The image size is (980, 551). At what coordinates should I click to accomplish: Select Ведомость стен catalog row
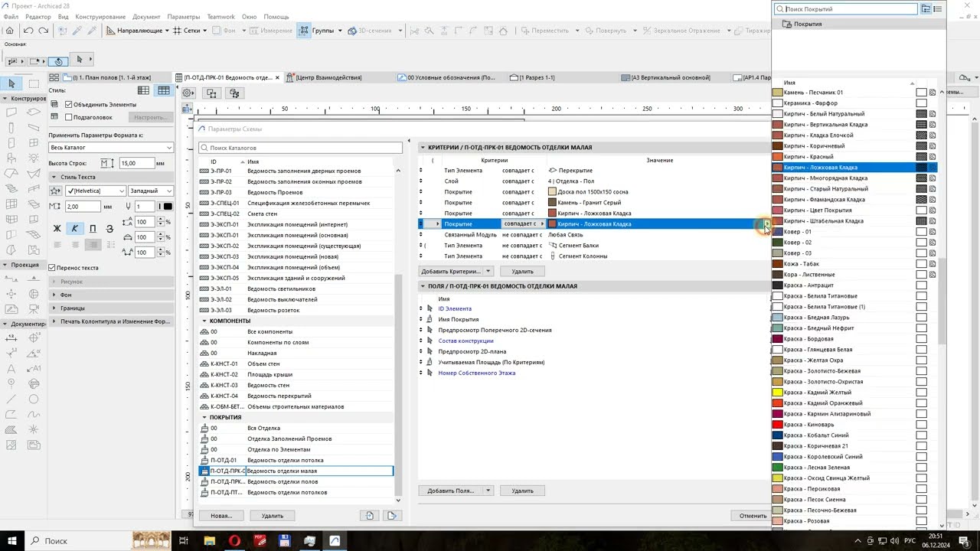pos(296,385)
